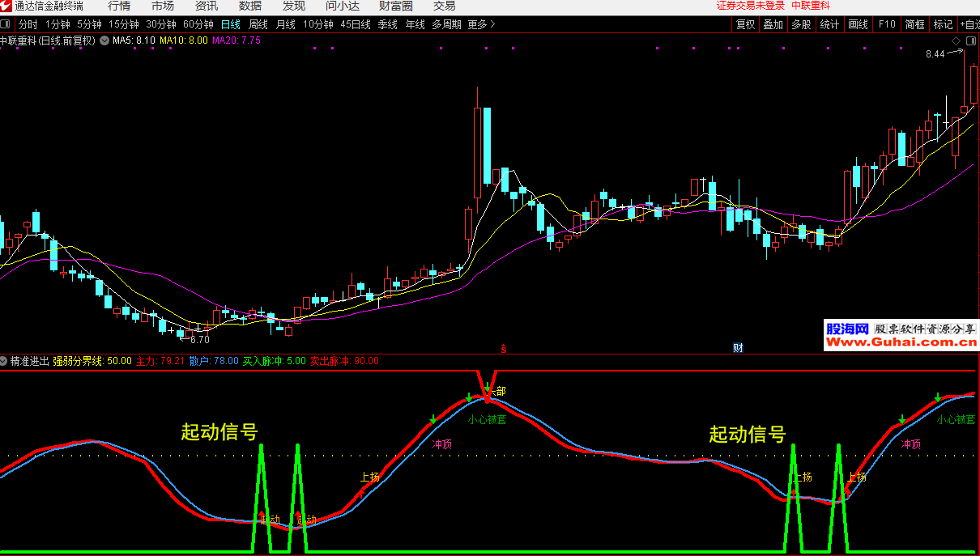Screen dimensions: 980x556
Task: Click the 散户: 78.00 label
Action: tap(214, 361)
